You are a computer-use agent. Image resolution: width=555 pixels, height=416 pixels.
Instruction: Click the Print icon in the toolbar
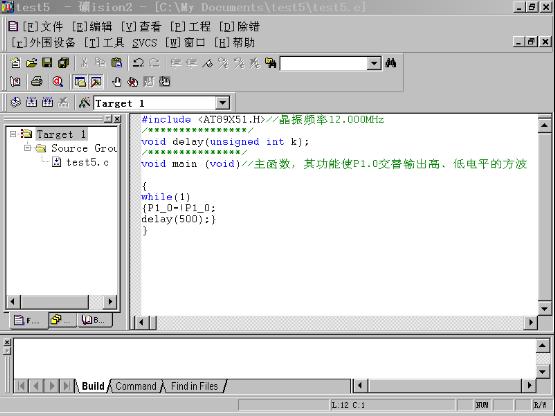pos(36,82)
